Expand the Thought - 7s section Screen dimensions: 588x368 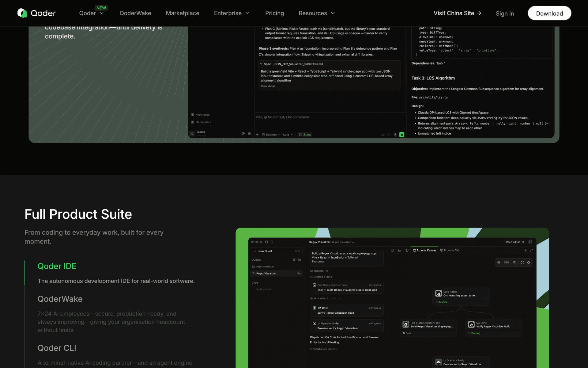[x=319, y=271]
